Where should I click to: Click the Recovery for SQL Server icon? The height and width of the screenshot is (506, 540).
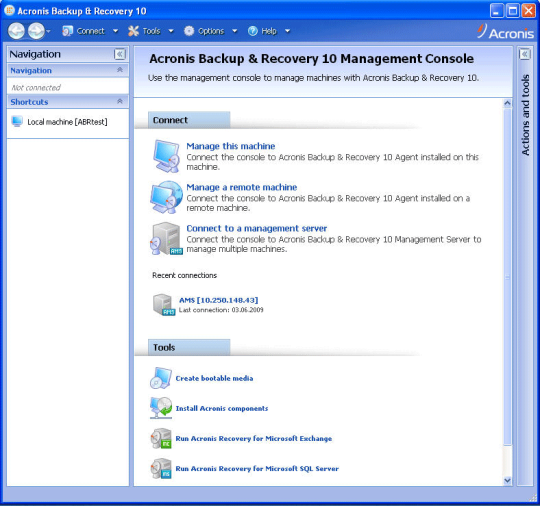161,468
